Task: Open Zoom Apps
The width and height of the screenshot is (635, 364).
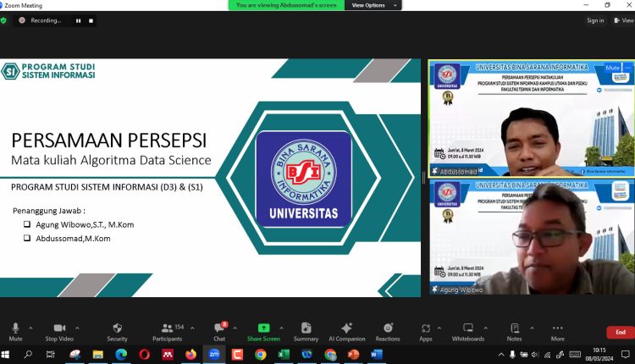Action: (x=426, y=332)
